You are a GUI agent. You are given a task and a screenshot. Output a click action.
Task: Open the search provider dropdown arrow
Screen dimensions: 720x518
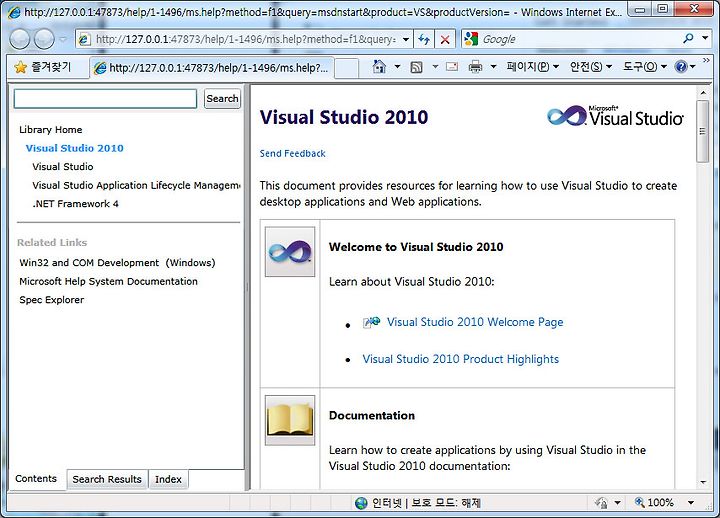pyautogui.click(x=705, y=39)
